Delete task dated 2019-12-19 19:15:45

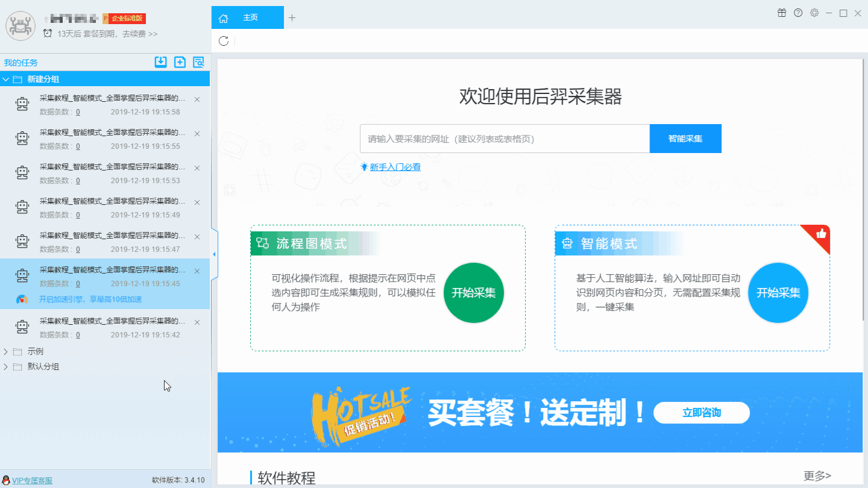pyautogui.click(x=197, y=271)
